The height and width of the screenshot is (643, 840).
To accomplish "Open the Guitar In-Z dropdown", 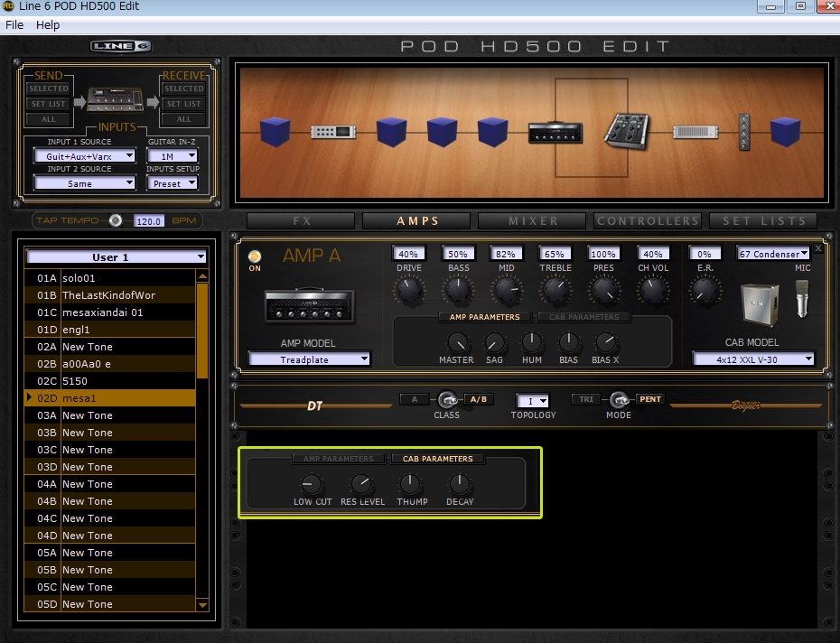I will [x=172, y=156].
